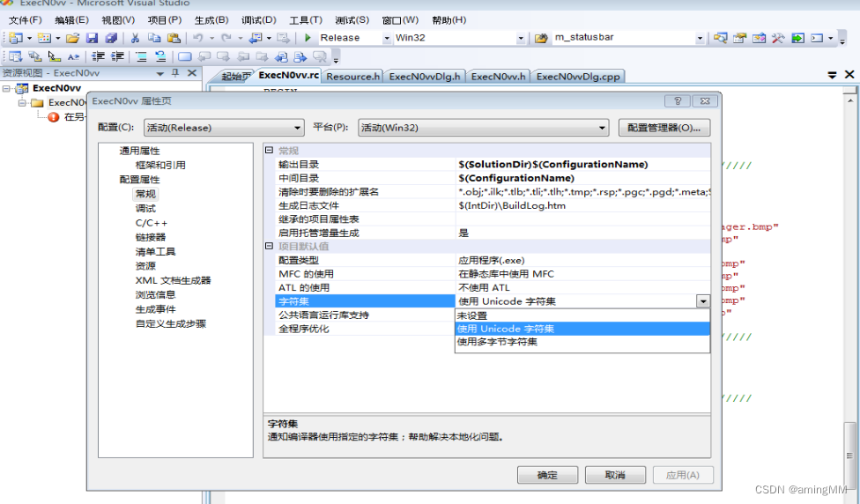
Task: Collapse the 常规 property group
Action: 270,151
